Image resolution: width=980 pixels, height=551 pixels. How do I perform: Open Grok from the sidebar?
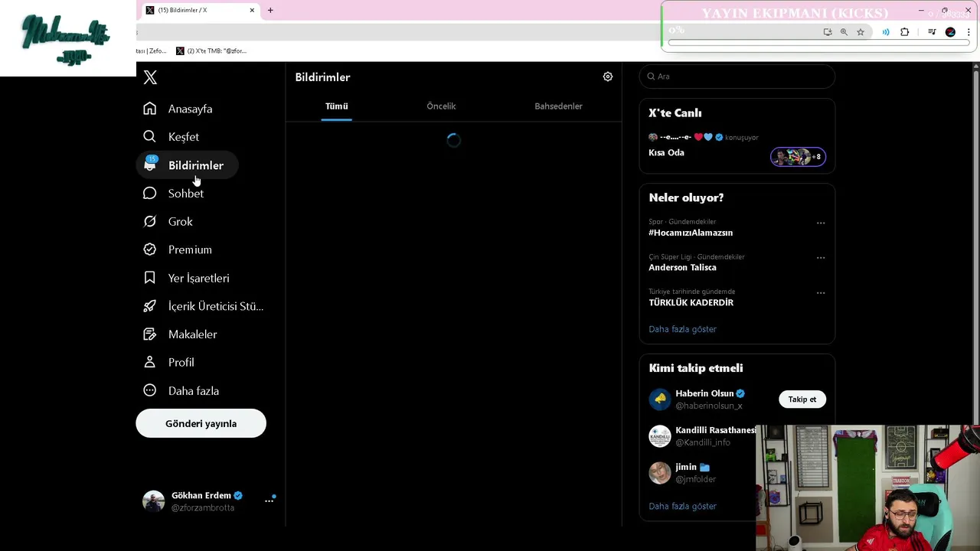tap(168, 222)
